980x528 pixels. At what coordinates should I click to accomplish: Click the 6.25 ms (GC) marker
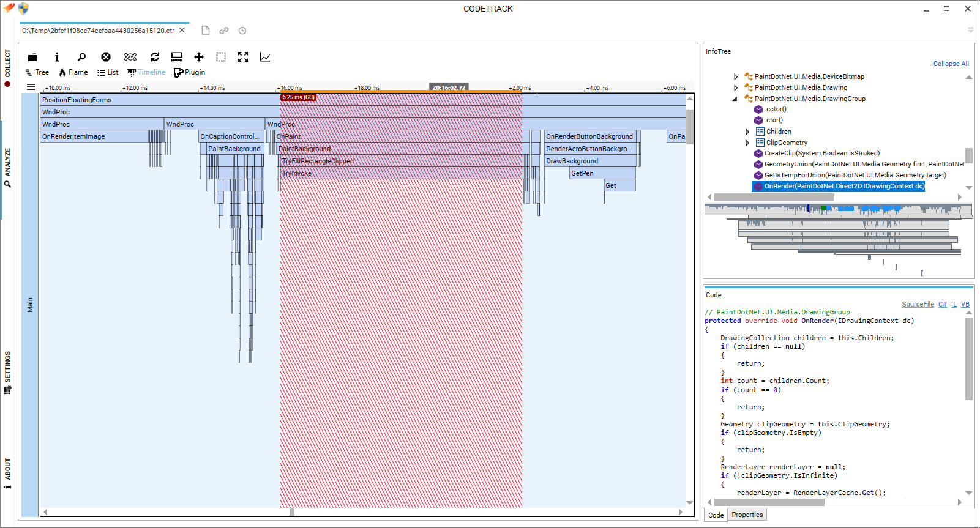(x=298, y=97)
